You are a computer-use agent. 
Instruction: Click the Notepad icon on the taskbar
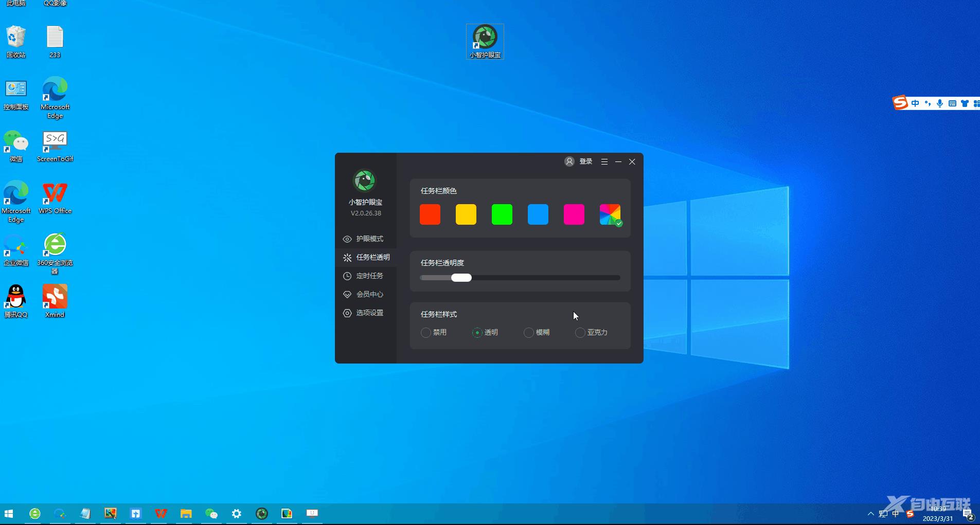[x=85, y=514]
